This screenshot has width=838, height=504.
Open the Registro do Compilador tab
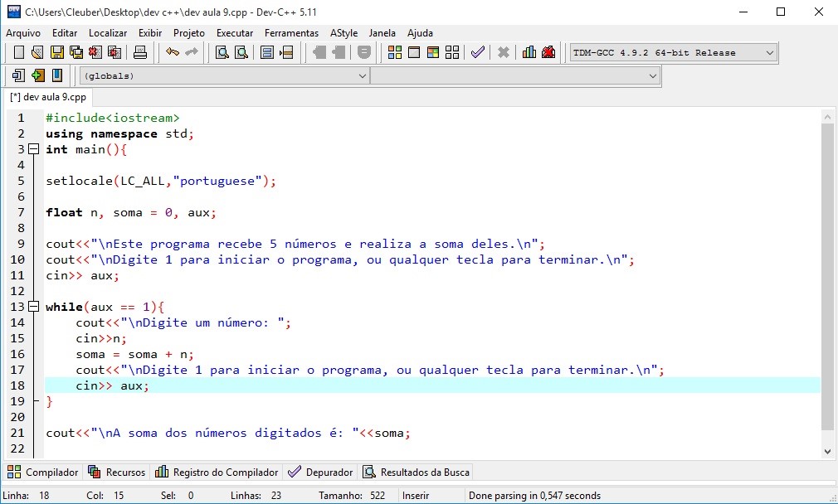217,472
